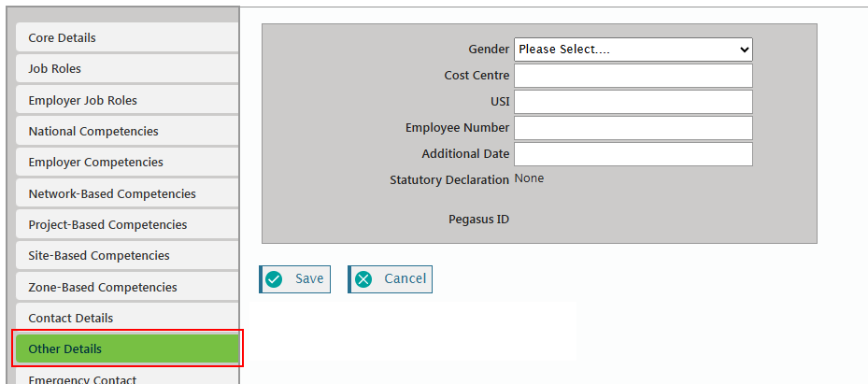This screenshot has width=868, height=384.
Task: Open the Emergency Contact tab
Action: point(127,378)
